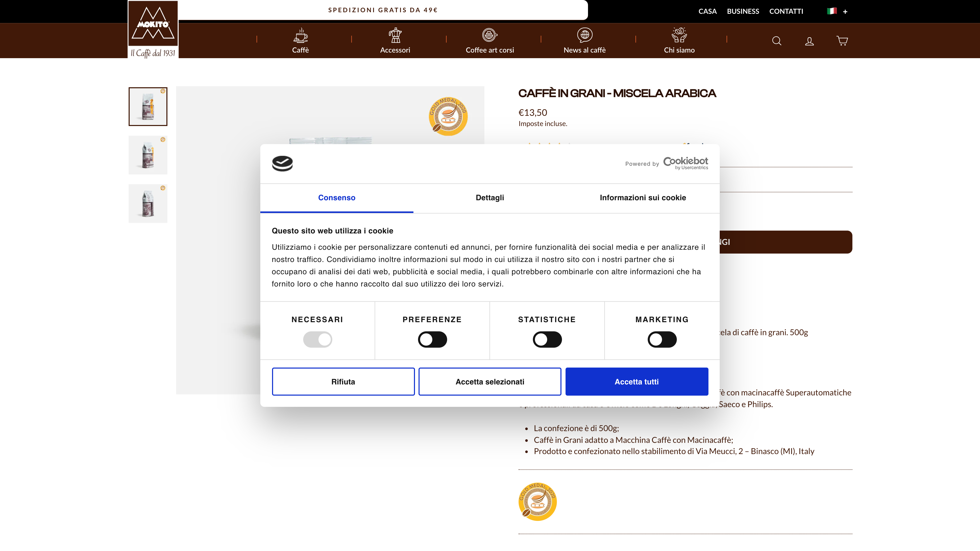Enable the Marketing cookie toggle
980x551 pixels.
coord(662,340)
